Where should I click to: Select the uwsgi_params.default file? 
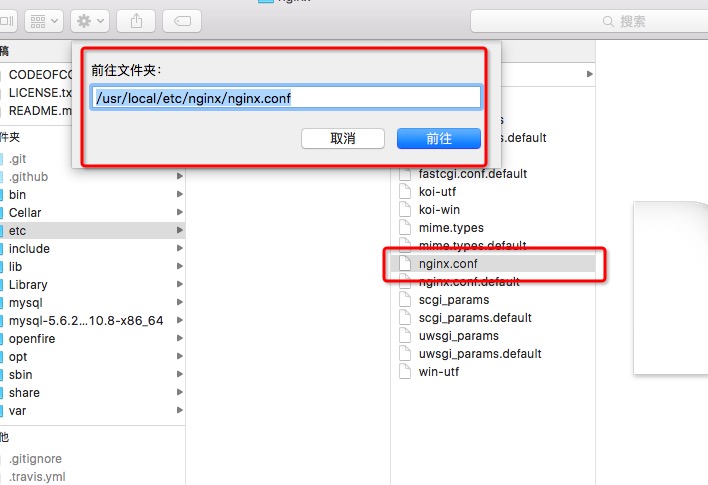pos(480,354)
